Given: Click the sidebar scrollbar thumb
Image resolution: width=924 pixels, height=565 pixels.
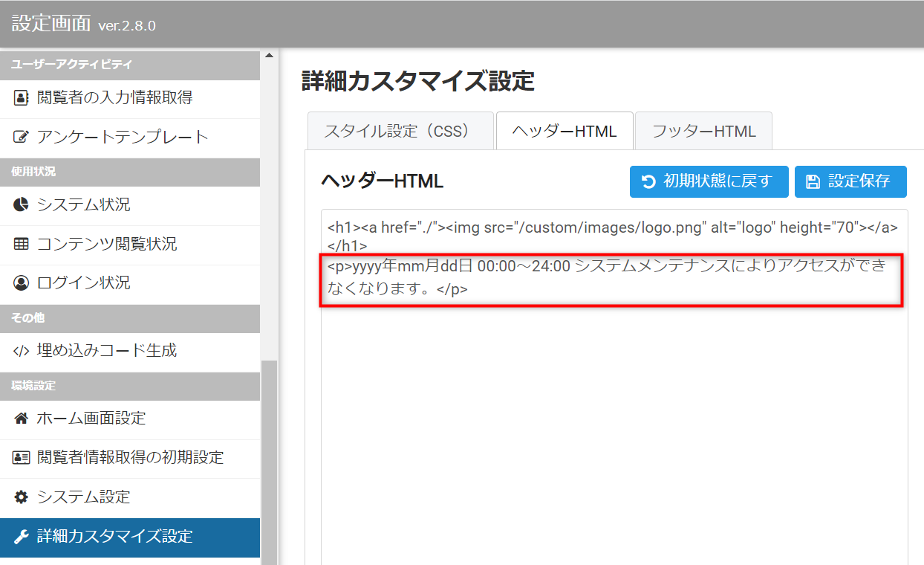Looking at the screenshot, I should point(269,461).
